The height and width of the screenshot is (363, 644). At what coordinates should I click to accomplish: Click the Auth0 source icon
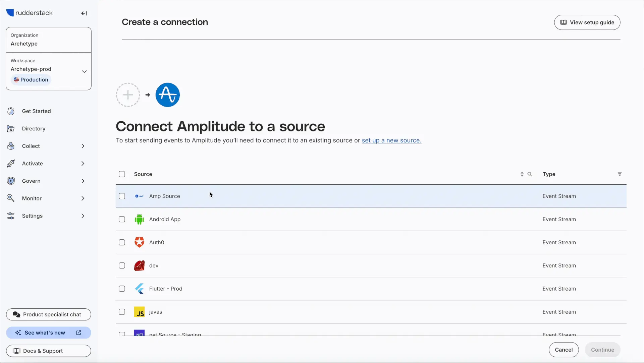pos(139,242)
